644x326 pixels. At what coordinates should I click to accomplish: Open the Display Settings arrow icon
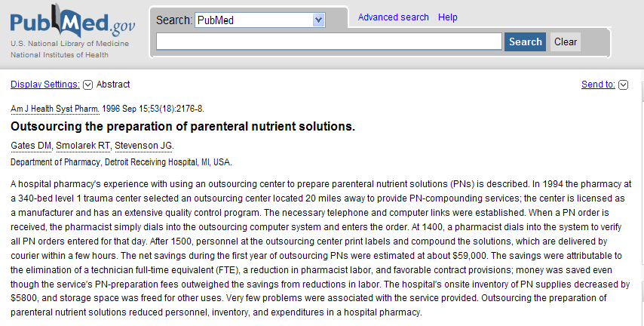click(x=88, y=85)
